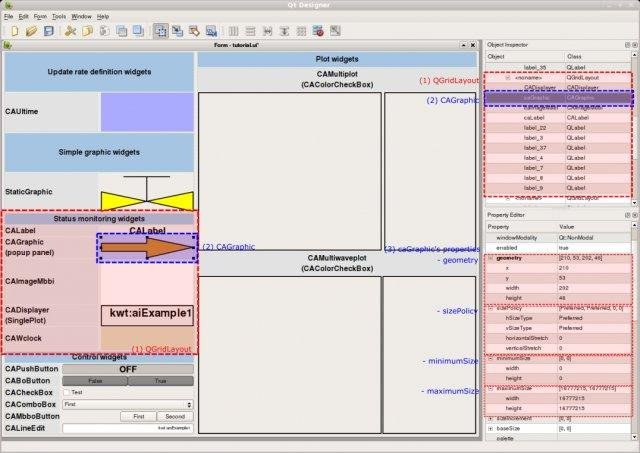Collapse the sizePolicy property group

[491, 309]
